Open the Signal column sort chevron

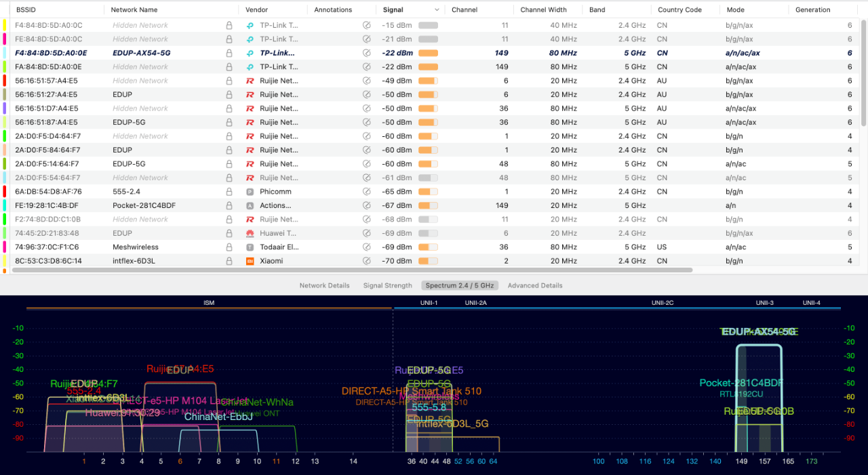click(x=434, y=10)
